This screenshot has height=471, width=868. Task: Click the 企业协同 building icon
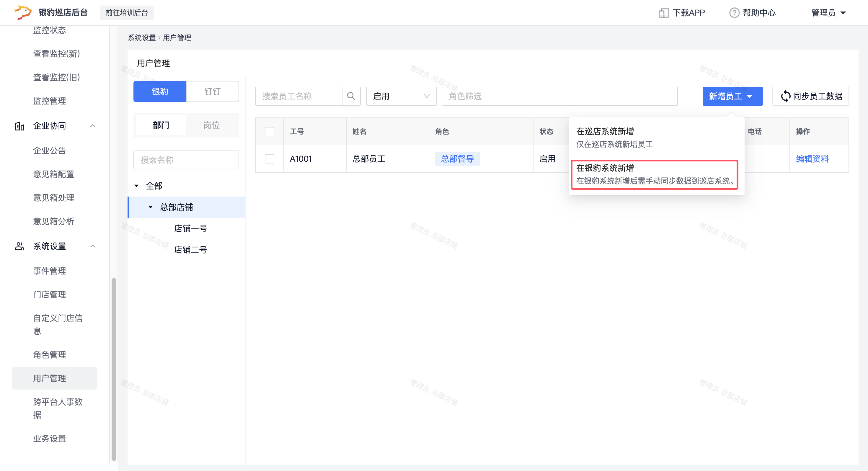tap(19, 126)
